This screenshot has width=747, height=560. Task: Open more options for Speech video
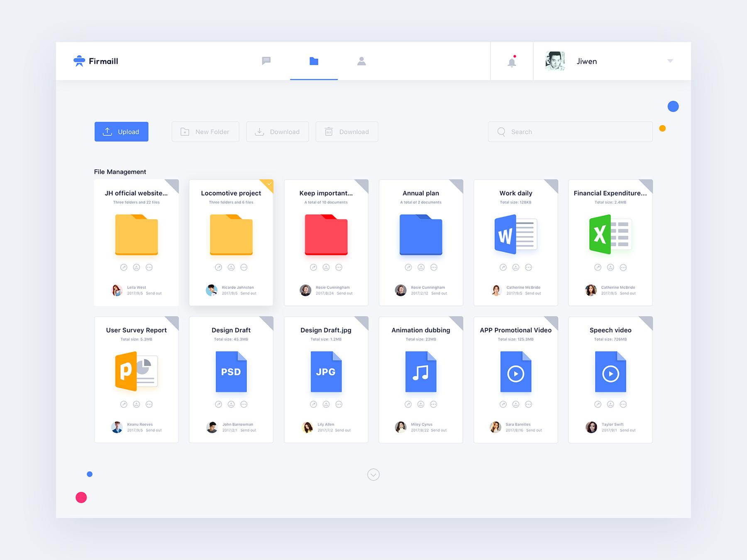tap(623, 404)
